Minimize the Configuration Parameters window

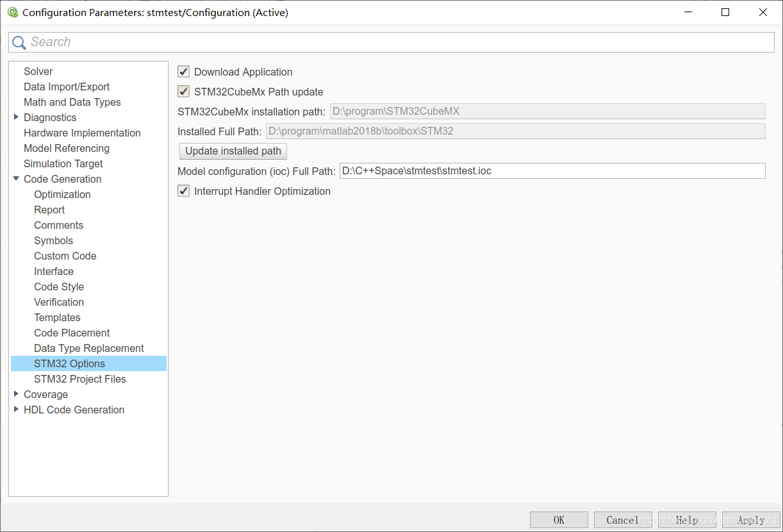pyautogui.click(x=688, y=12)
